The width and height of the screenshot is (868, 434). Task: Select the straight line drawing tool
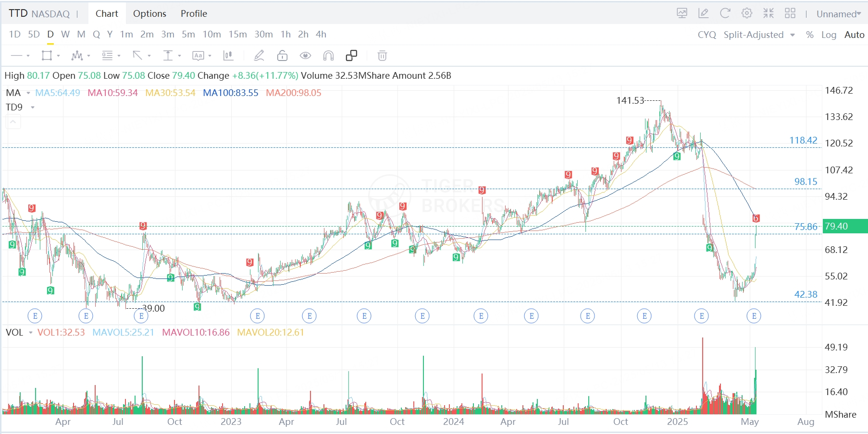pyautogui.click(x=17, y=56)
